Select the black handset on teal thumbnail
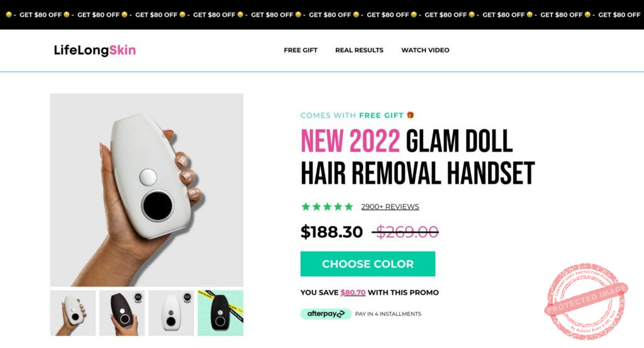This screenshot has width=644, height=348. point(221,313)
